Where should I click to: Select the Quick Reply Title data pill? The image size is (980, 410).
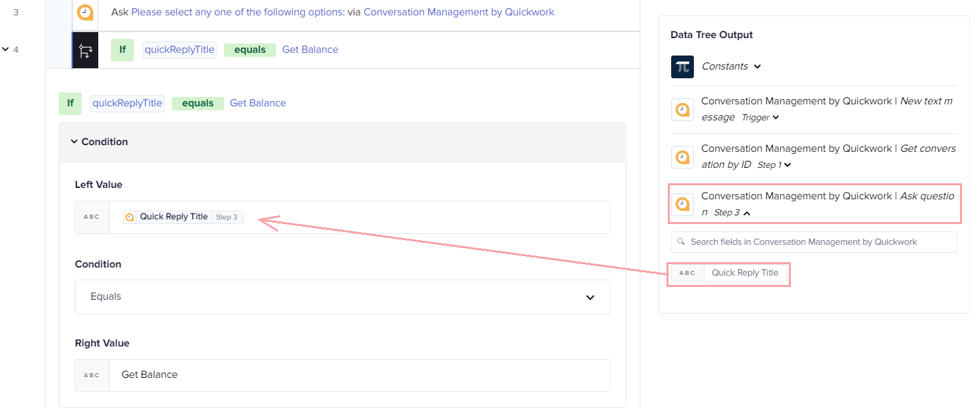pos(729,273)
